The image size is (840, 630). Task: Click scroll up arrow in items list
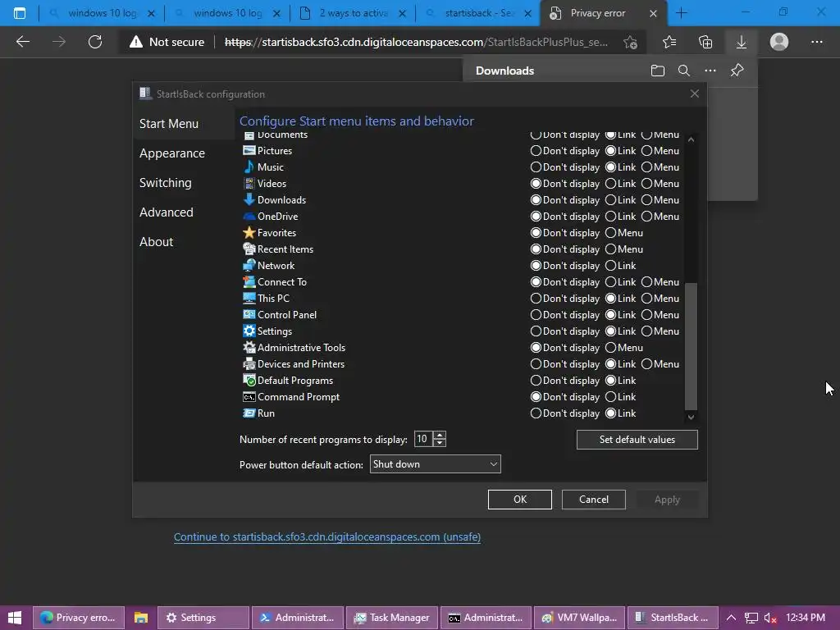point(691,139)
